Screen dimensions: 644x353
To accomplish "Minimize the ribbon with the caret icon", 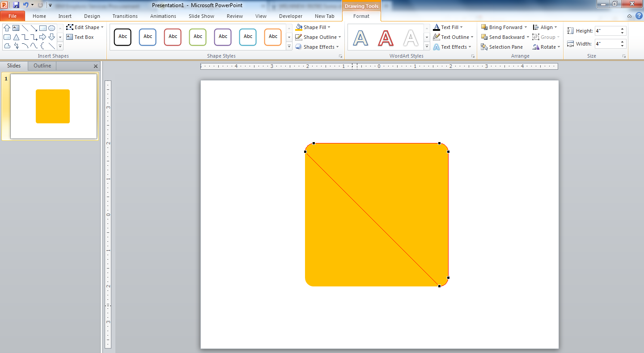I will 630,16.
